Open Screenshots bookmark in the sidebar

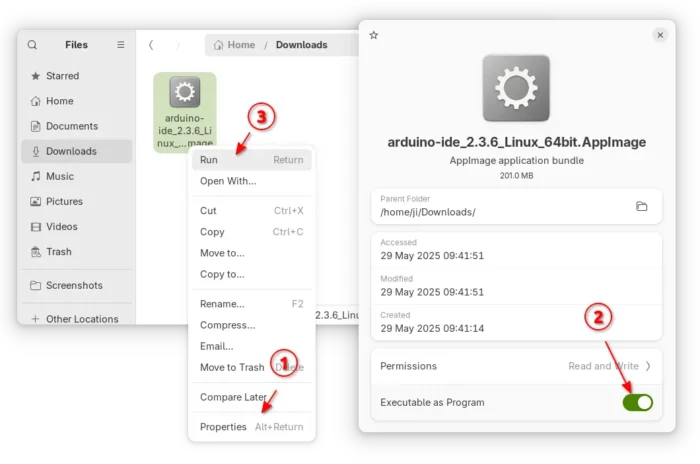tap(77, 285)
